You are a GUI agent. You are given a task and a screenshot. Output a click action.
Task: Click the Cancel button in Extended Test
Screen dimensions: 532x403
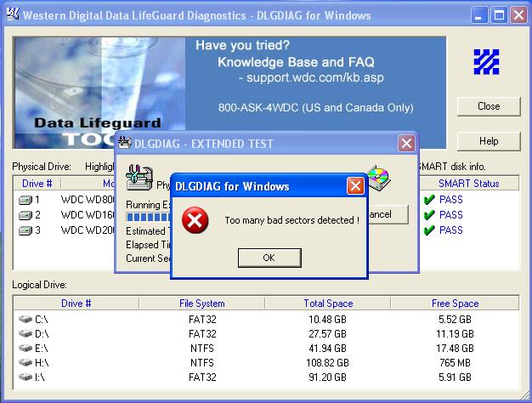pos(388,214)
